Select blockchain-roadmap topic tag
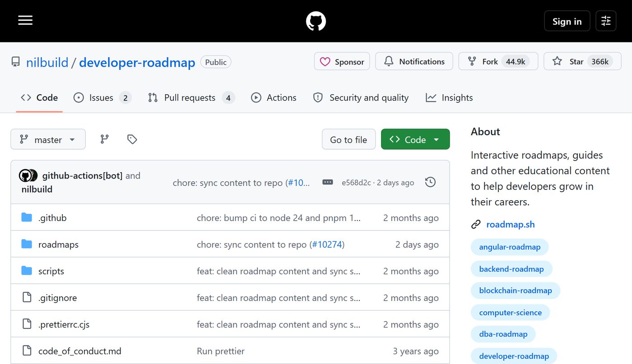 (x=516, y=290)
